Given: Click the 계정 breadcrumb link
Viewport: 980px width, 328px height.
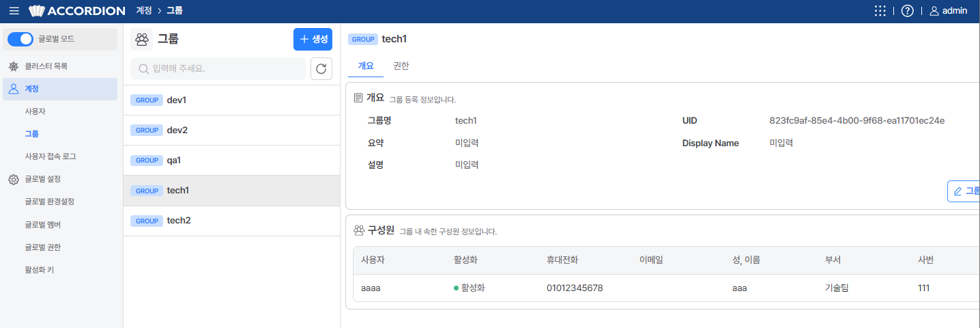Looking at the screenshot, I should (x=143, y=11).
